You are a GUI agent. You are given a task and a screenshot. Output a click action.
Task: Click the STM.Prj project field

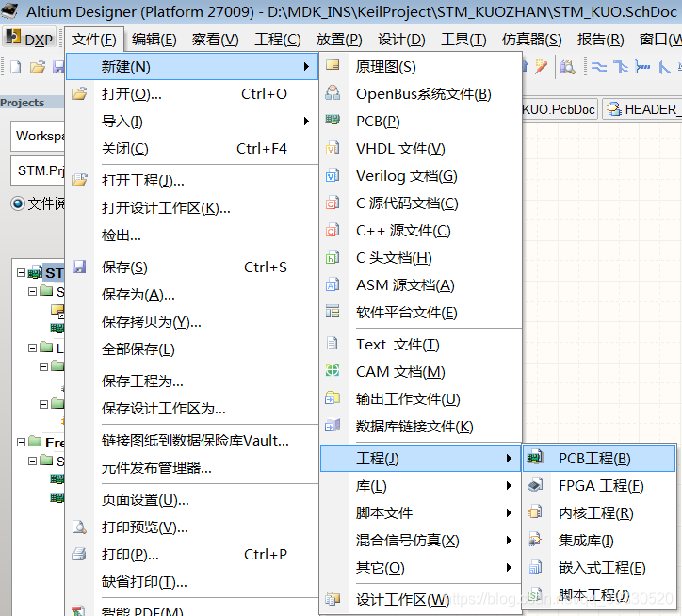tap(38, 170)
